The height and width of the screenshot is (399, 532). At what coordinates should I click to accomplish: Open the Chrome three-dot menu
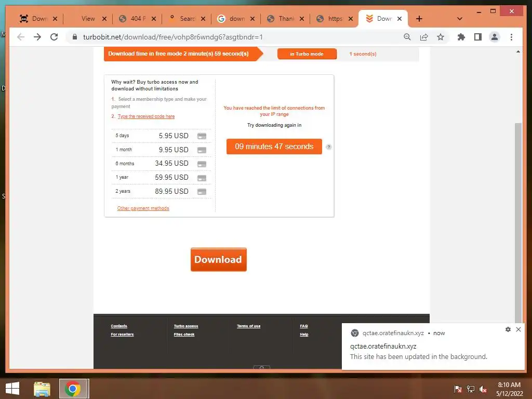click(x=511, y=37)
